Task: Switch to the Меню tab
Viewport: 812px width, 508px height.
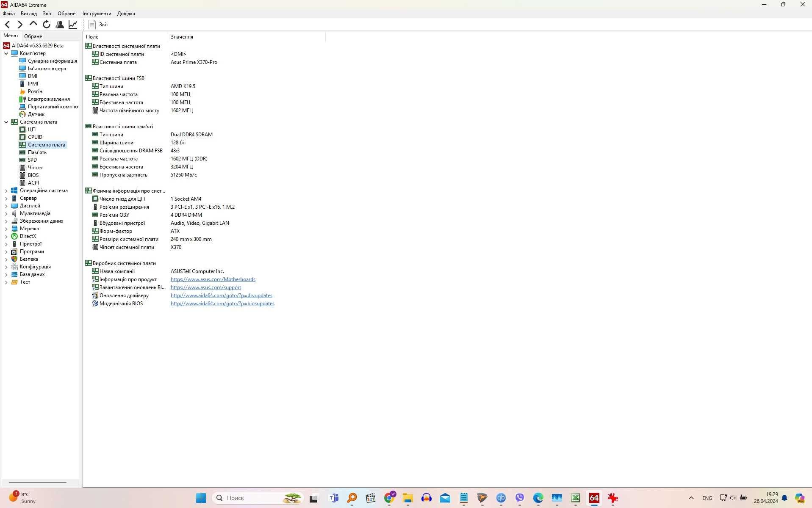Action: pos(11,36)
